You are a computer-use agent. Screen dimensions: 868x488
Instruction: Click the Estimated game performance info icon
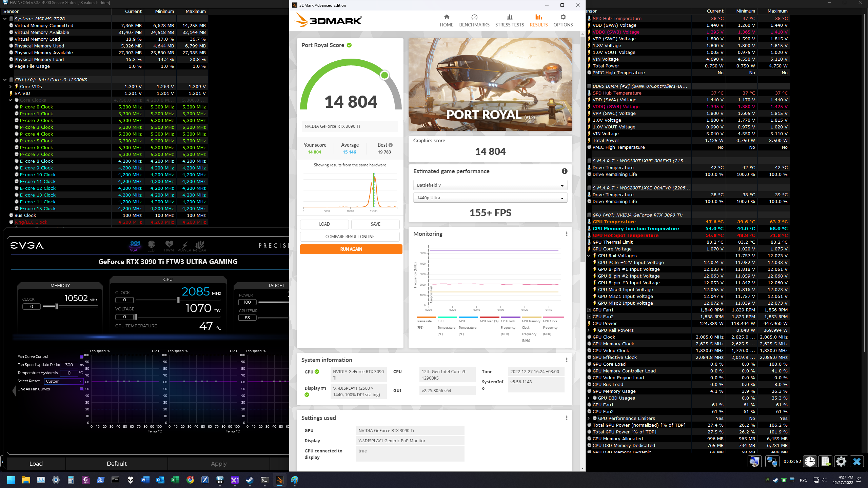pos(565,171)
